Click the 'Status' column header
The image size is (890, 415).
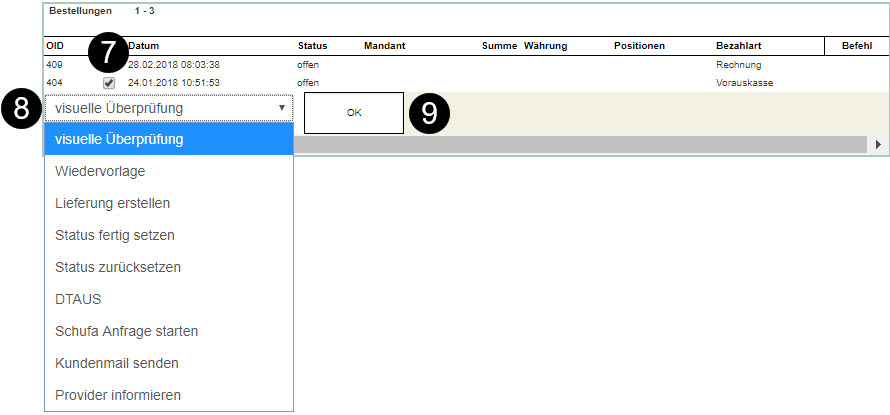click(x=312, y=46)
